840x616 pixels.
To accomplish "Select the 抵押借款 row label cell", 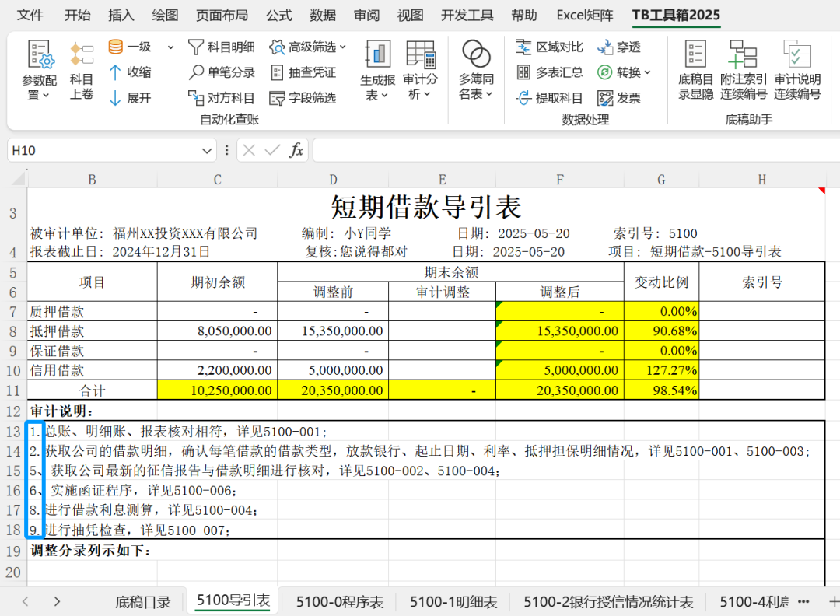I will (x=92, y=331).
